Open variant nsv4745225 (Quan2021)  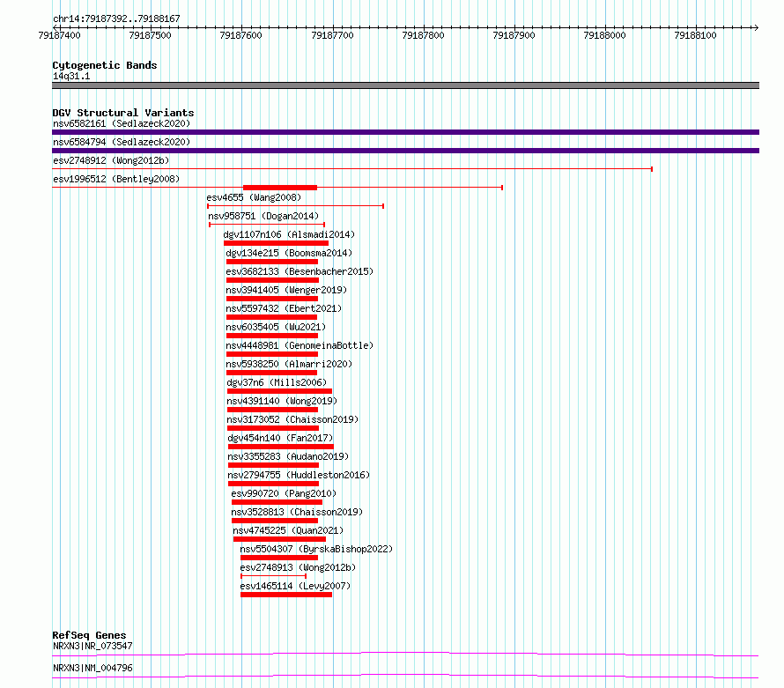288,530
